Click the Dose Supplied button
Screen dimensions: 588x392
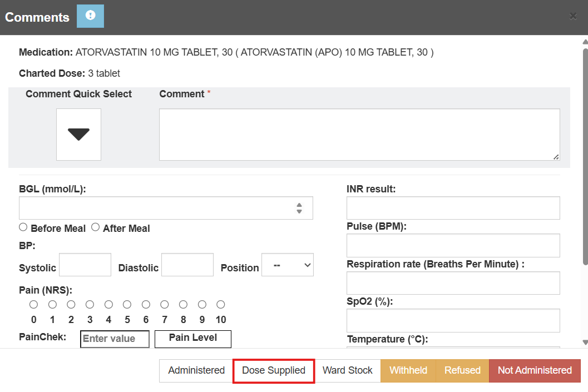click(274, 370)
